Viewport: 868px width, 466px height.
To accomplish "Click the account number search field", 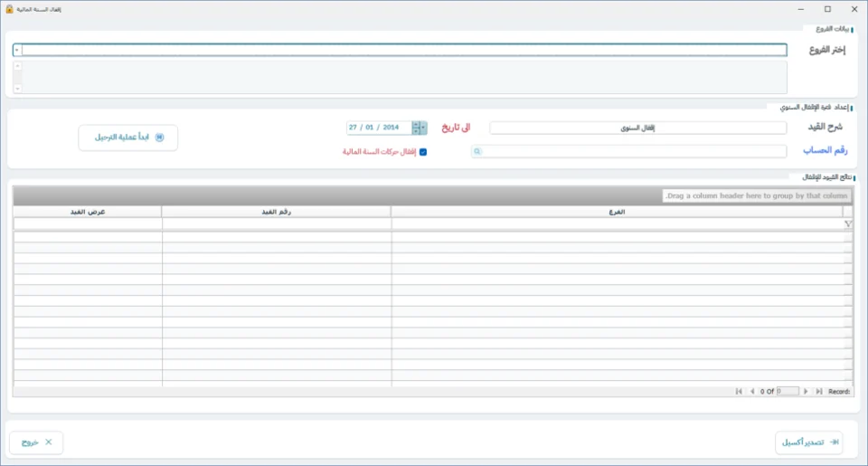I will [x=629, y=151].
